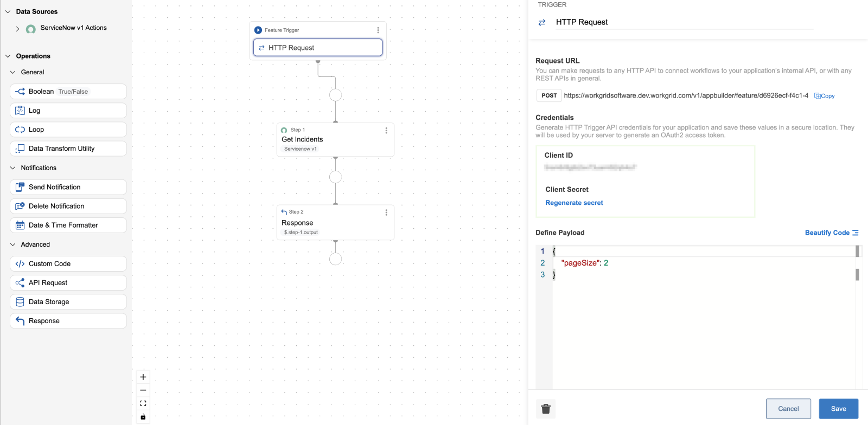
Task: Click the zoom out minus icon on canvas
Action: (143, 390)
